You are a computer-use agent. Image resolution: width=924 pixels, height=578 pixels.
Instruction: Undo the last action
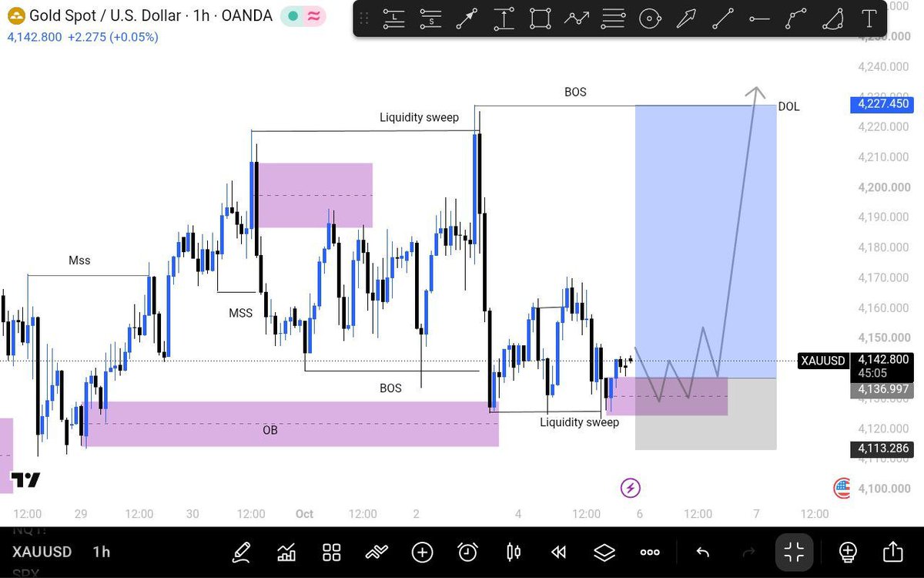pos(702,552)
